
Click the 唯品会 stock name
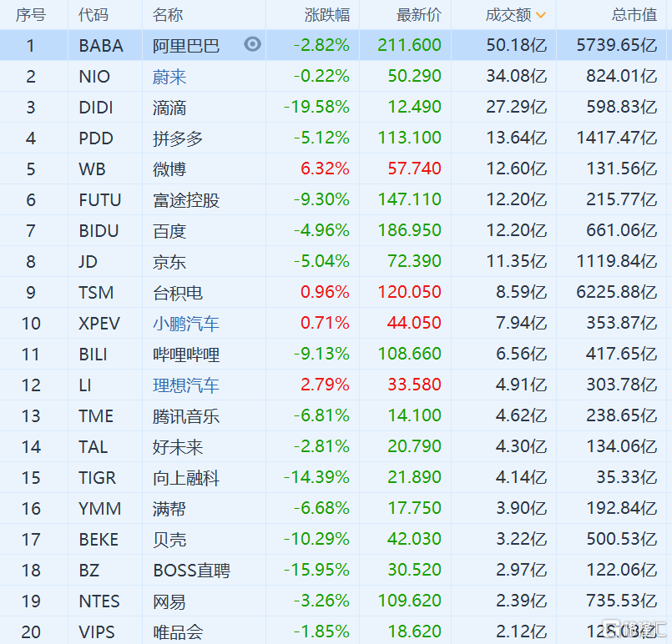178,631
